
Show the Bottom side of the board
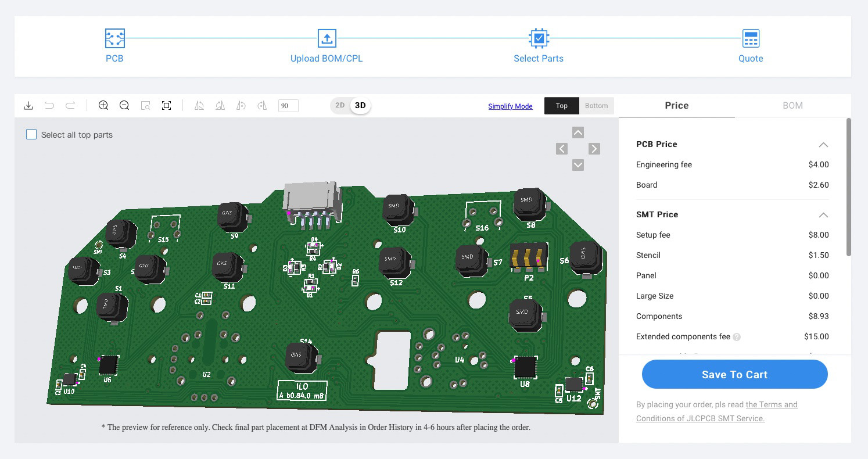click(x=596, y=106)
